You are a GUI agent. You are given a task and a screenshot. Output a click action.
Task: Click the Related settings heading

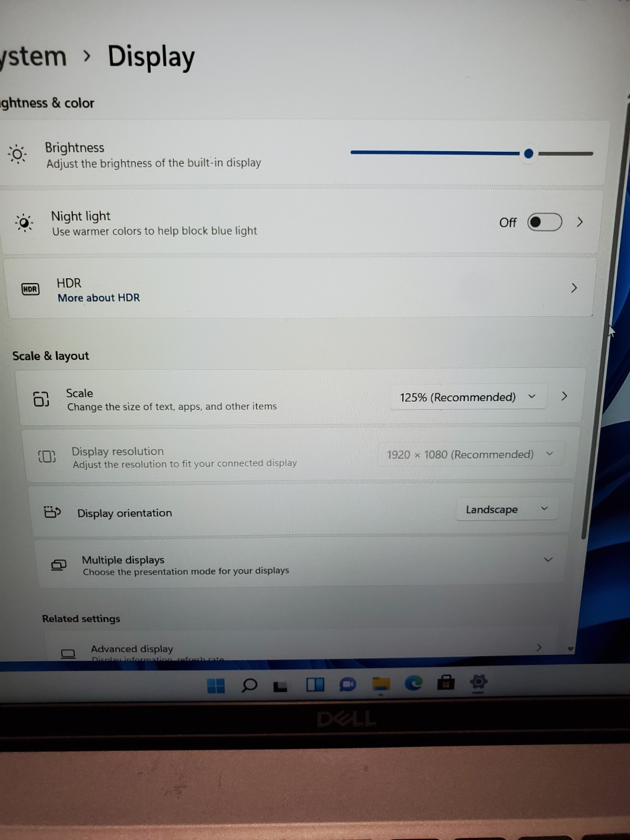point(81,618)
